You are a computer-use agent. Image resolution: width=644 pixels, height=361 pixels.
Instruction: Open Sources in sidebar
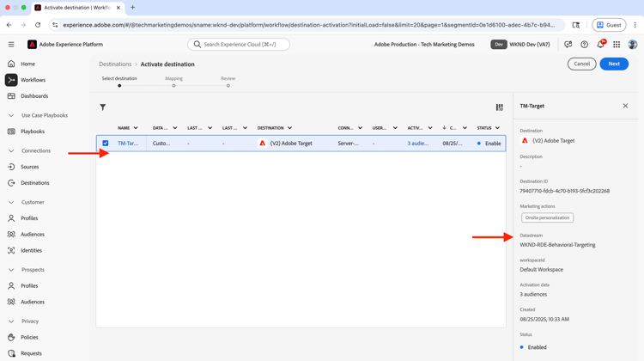[x=29, y=167]
